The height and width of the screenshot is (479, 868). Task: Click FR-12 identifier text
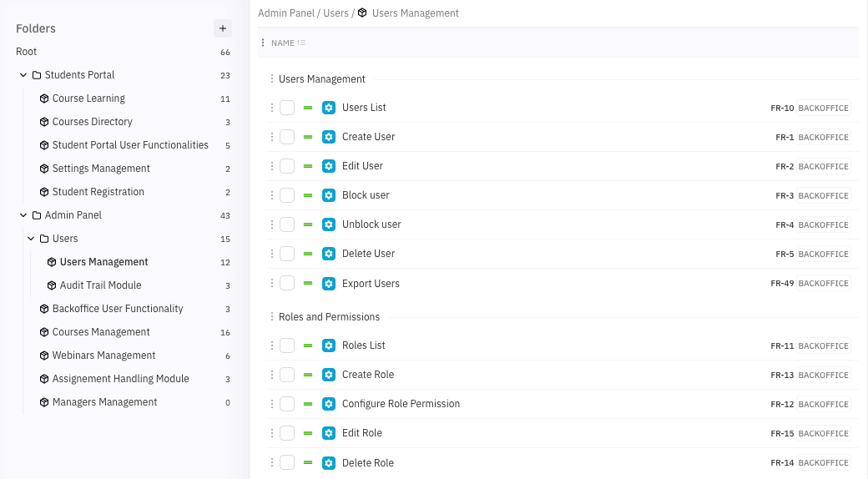782,404
